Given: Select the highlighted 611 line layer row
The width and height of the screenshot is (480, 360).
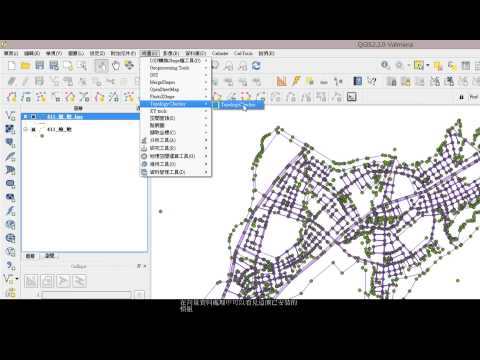Looking at the screenshot, I should [80, 116].
